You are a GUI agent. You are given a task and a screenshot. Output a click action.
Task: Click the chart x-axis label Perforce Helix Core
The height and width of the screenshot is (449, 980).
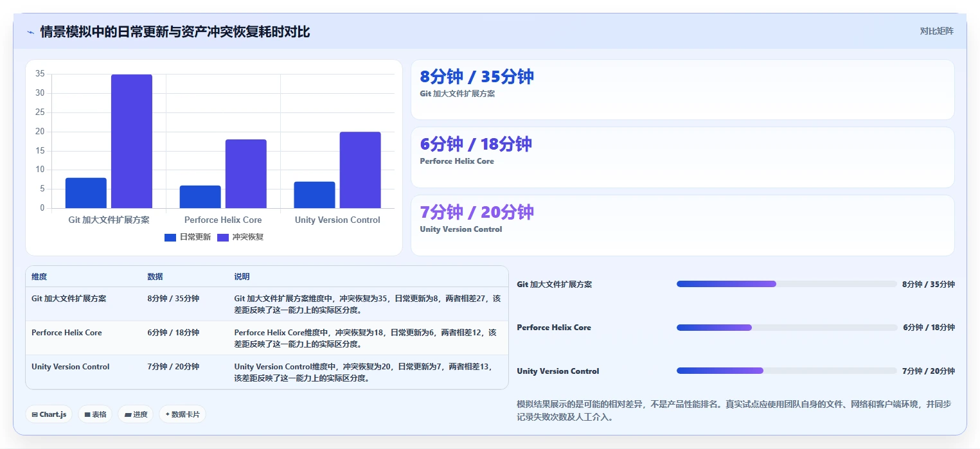pyautogui.click(x=223, y=220)
